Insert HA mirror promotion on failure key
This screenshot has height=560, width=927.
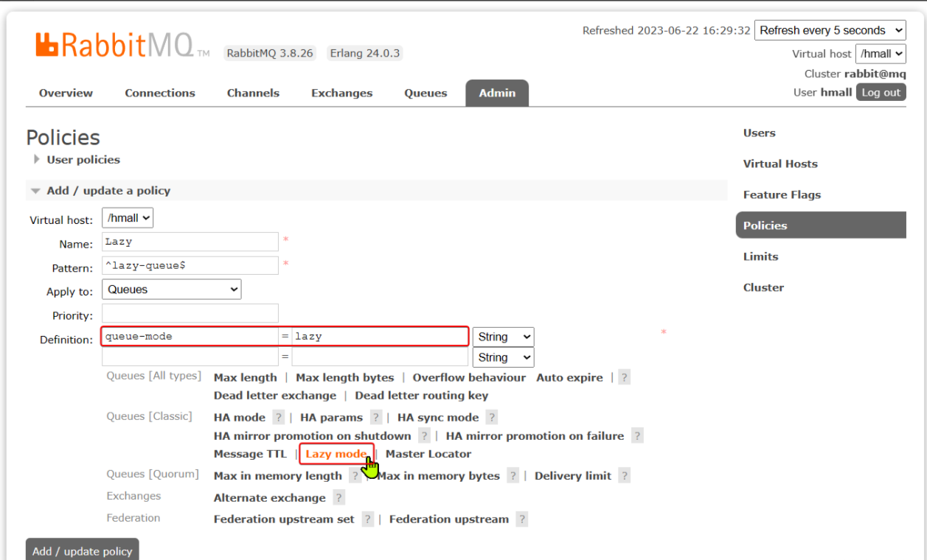(535, 435)
